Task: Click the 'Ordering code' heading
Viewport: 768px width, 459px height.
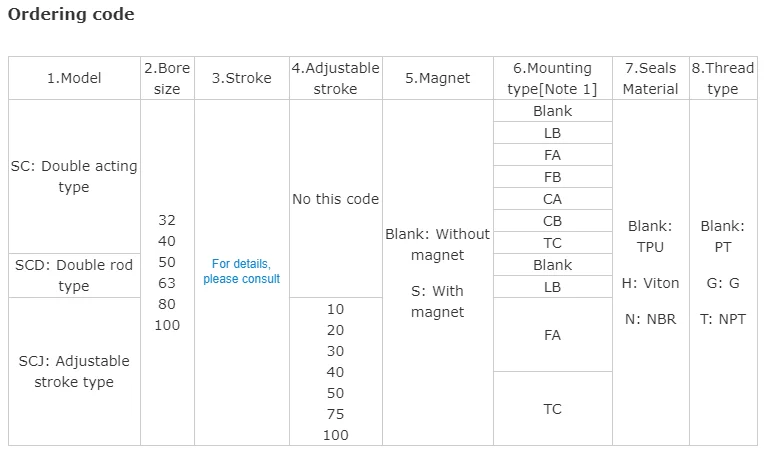Action: [x=71, y=15]
